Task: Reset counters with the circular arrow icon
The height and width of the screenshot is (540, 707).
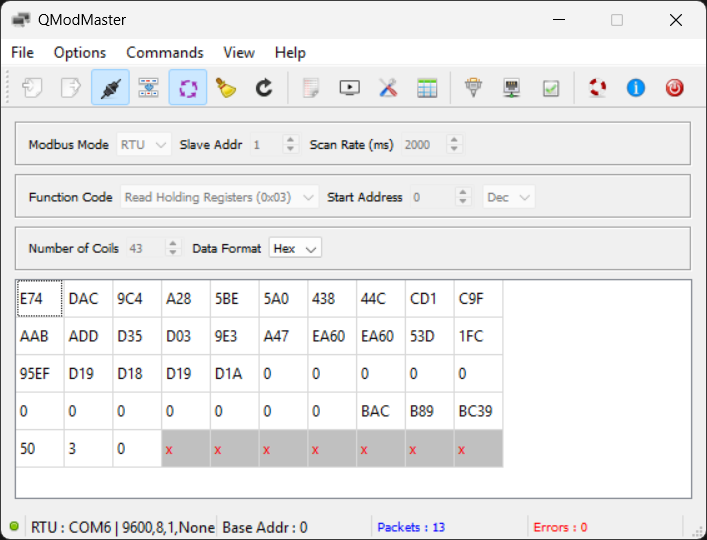Action: point(264,88)
